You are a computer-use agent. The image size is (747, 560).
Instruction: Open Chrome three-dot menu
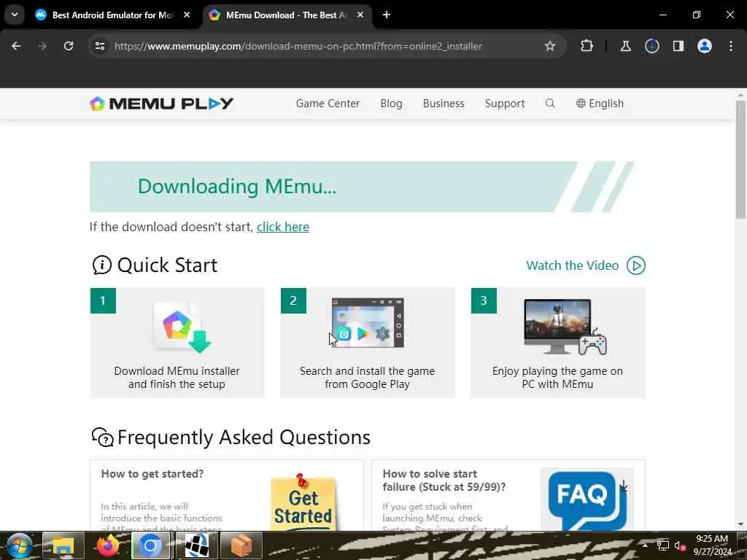pos(731,46)
